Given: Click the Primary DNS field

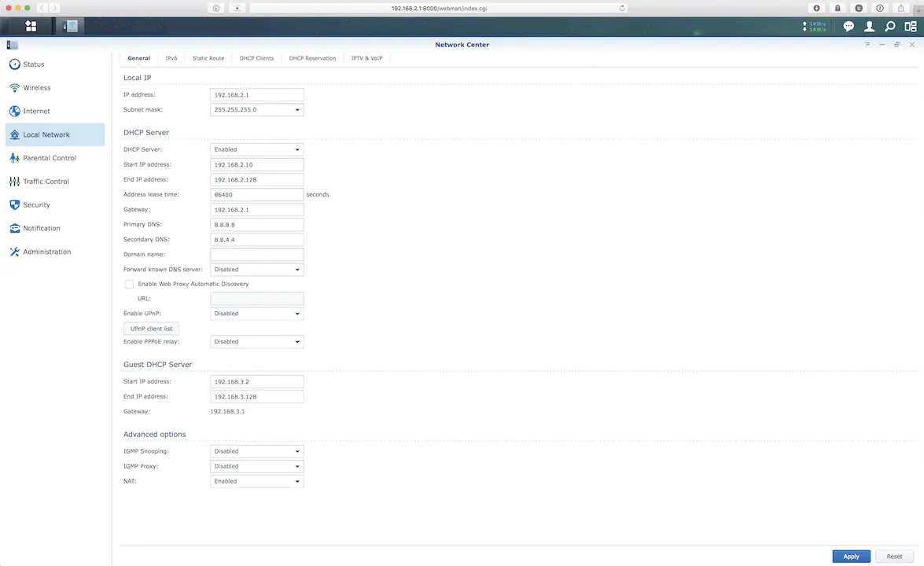Looking at the screenshot, I should (x=257, y=225).
